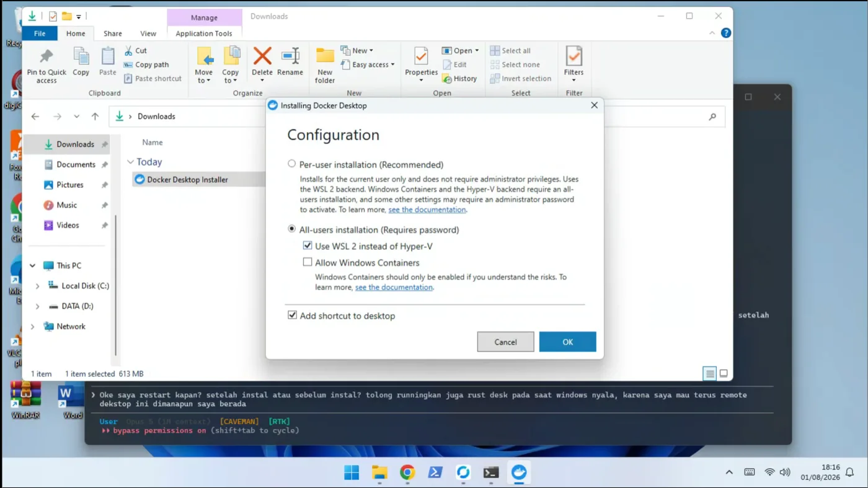Click Copy path in ribbon
This screenshot has height=488, width=868.
tap(146, 64)
